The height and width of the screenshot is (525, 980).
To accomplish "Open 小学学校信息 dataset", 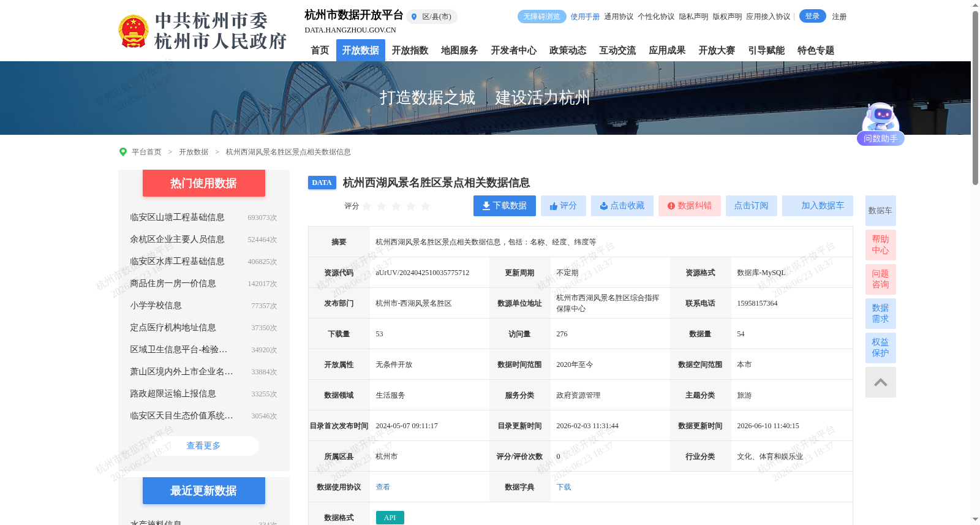I will pos(156,306).
